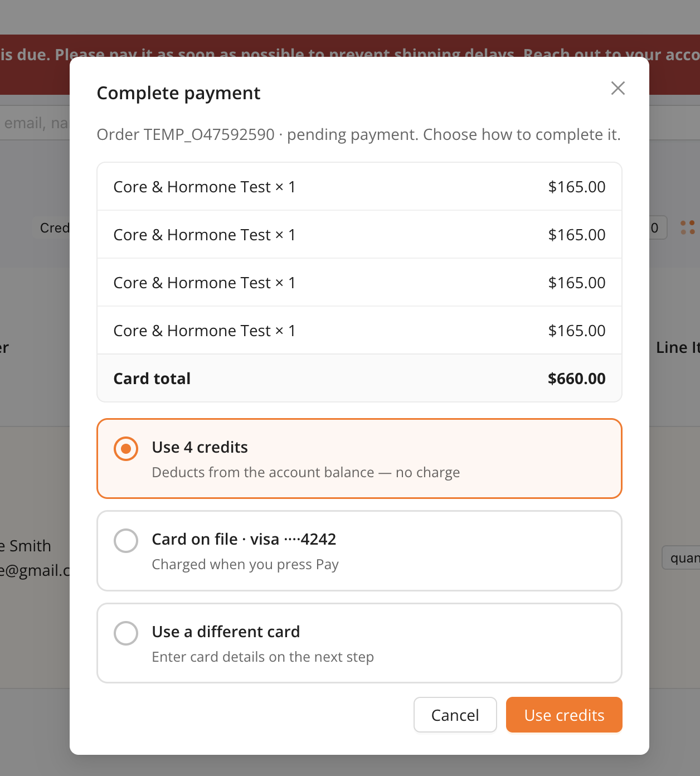
Task: Click the first Core & Hormone Test row
Action: click(359, 187)
